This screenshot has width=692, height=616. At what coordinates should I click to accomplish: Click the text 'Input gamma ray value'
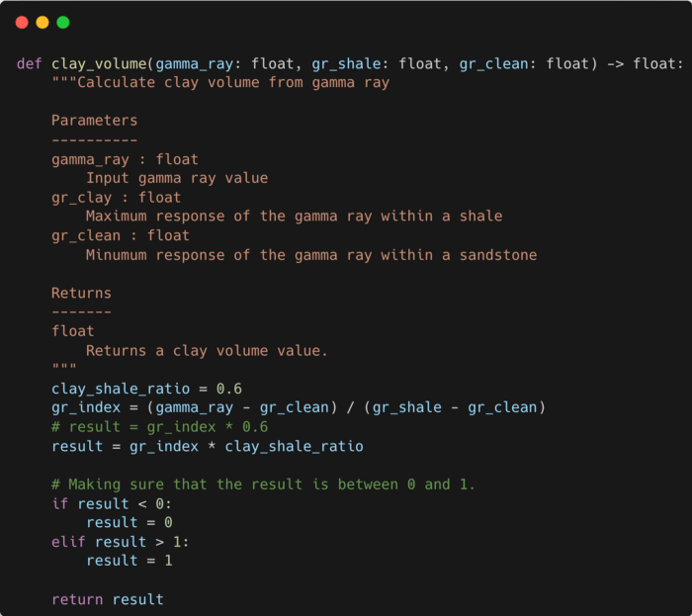177,178
